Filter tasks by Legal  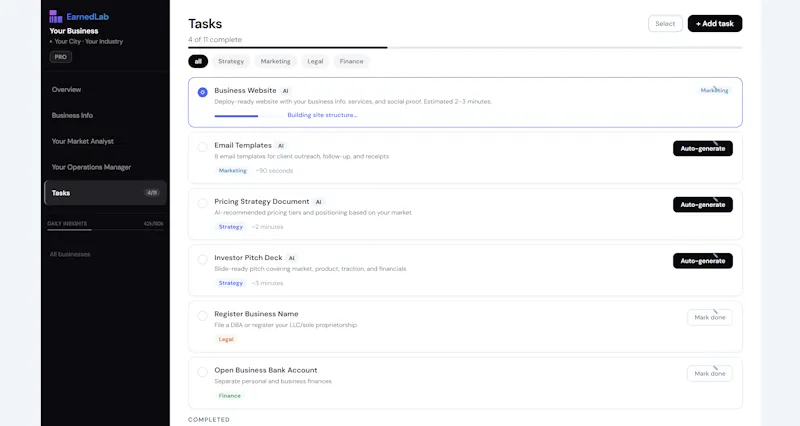click(315, 61)
